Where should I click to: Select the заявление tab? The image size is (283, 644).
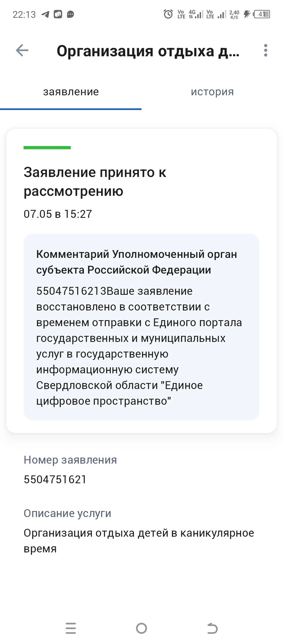tap(71, 92)
